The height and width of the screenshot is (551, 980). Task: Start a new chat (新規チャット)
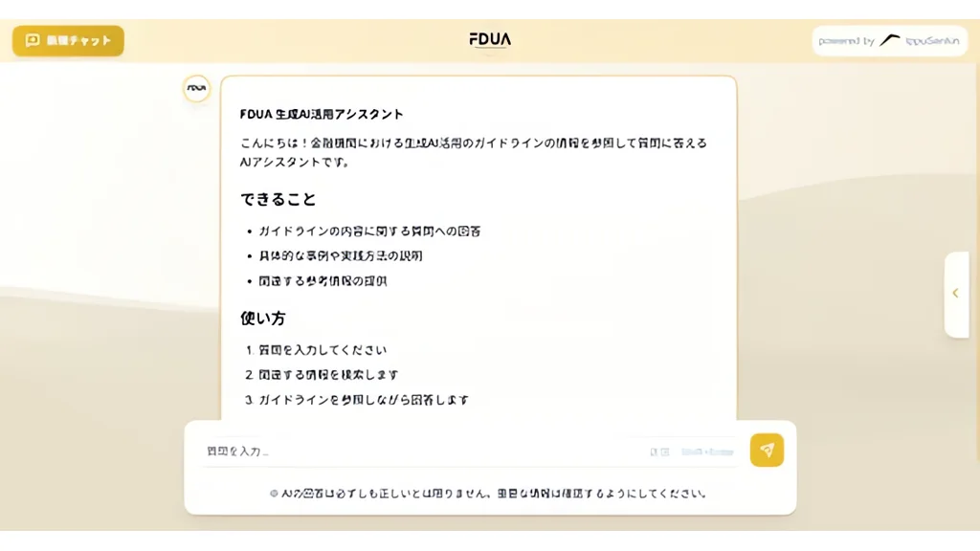click(68, 40)
